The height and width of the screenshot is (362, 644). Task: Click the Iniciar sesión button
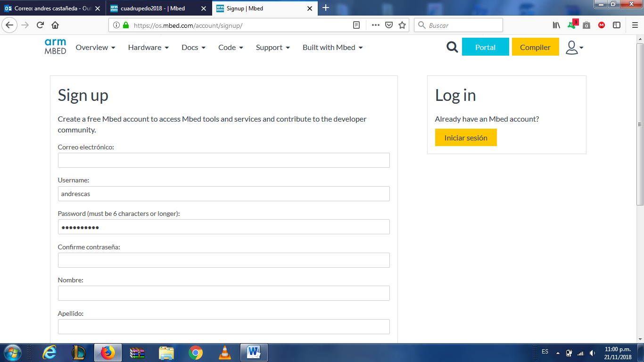[x=465, y=138]
